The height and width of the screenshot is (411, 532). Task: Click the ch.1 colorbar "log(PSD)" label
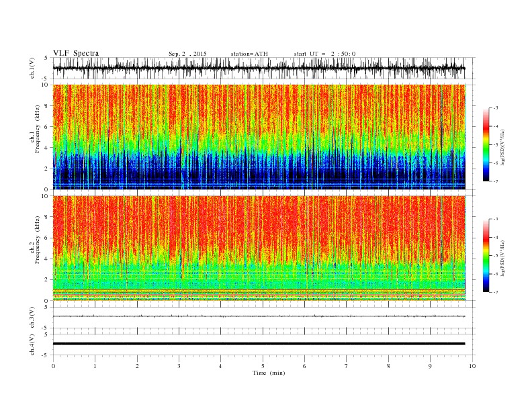click(x=502, y=148)
